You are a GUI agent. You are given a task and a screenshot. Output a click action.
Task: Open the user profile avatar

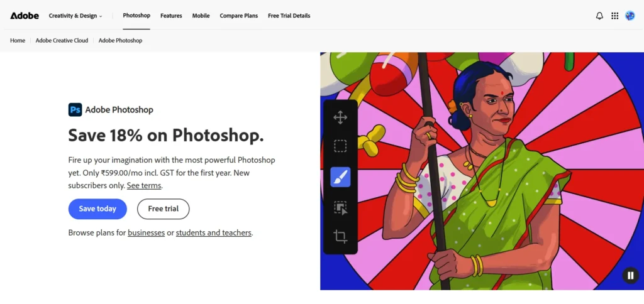pos(630,16)
